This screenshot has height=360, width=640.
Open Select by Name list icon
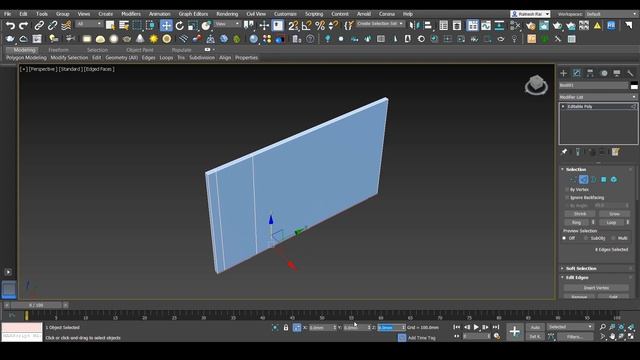pyautogui.click(x=124, y=26)
